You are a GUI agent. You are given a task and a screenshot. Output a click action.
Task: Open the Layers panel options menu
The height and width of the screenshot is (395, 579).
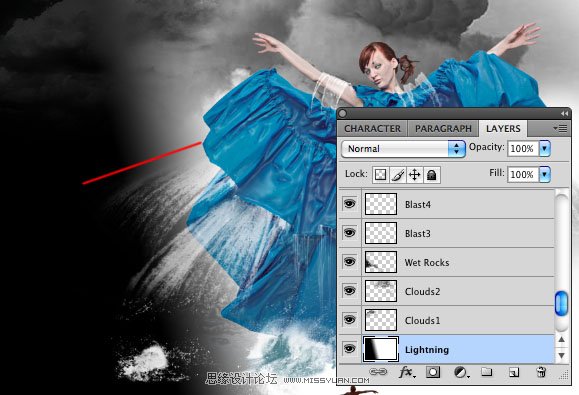click(x=560, y=128)
